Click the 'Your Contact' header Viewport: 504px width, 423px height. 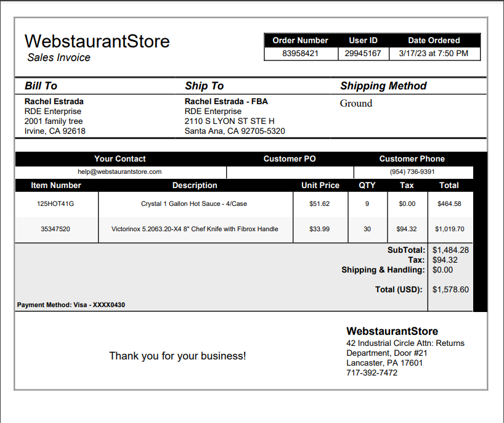point(120,159)
